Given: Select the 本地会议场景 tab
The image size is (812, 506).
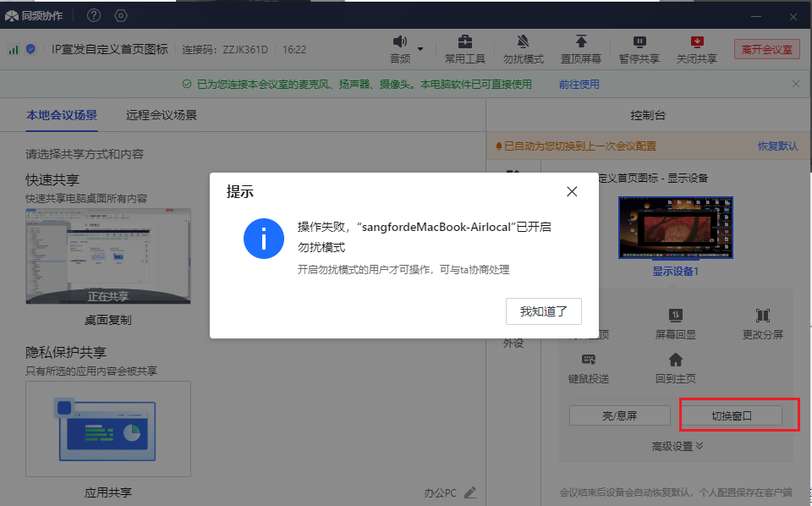Looking at the screenshot, I should [62, 115].
